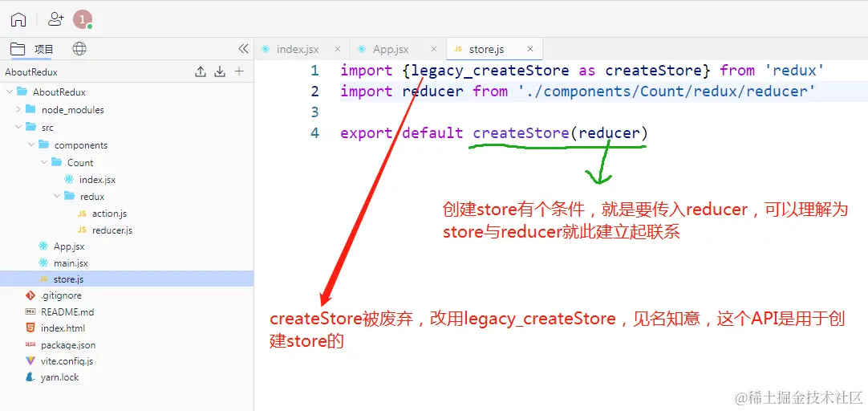Open the globe preview panel icon
Viewport: 868px width, 411px height.
click(x=79, y=49)
